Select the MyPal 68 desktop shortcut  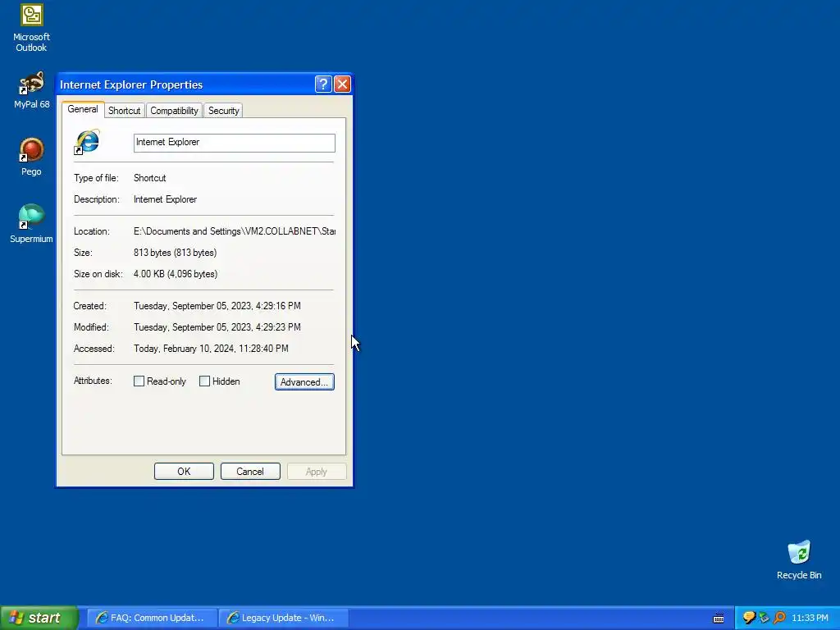pos(31,90)
